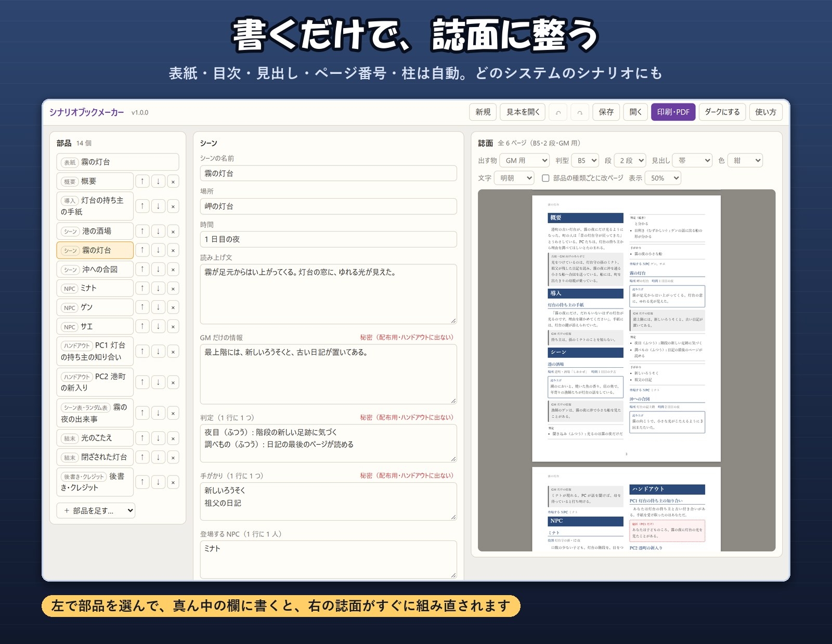The width and height of the screenshot is (832, 644).
Task: Click the 場所 field with 岬の灯台
Action: tap(329, 206)
